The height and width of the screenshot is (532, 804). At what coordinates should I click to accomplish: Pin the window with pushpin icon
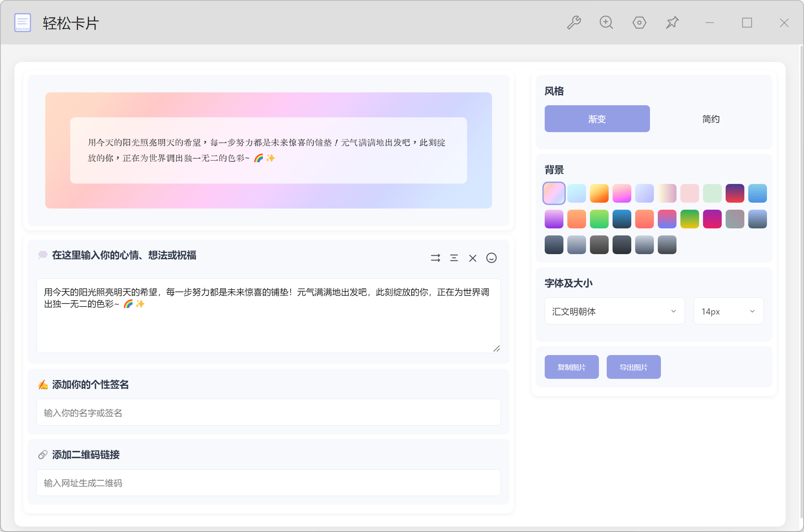click(x=672, y=23)
